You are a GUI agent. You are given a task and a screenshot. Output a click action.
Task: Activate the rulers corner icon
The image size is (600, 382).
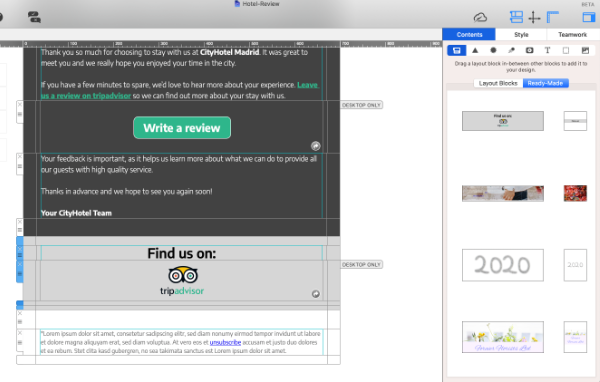[553, 17]
